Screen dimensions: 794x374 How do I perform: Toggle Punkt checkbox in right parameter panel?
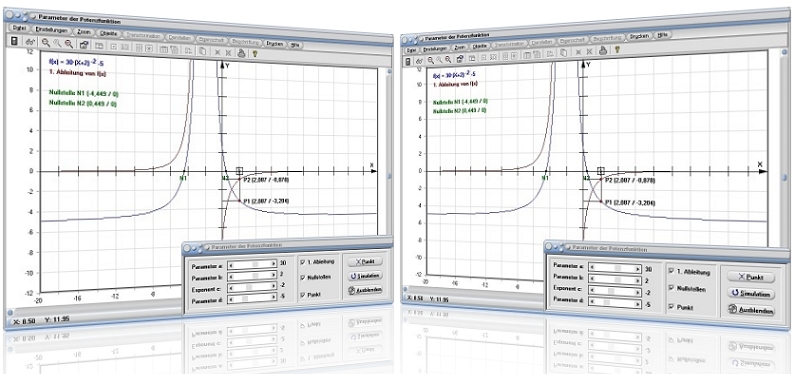point(671,306)
